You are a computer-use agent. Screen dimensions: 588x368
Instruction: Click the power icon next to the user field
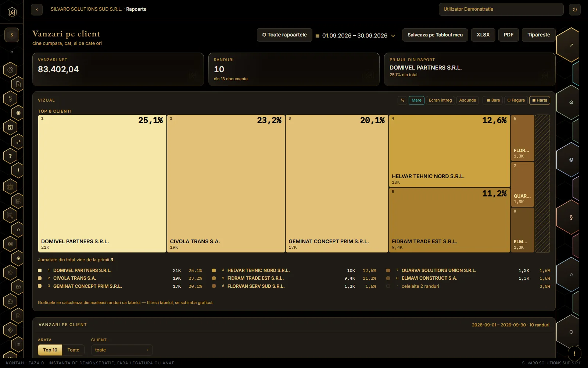pos(574,9)
